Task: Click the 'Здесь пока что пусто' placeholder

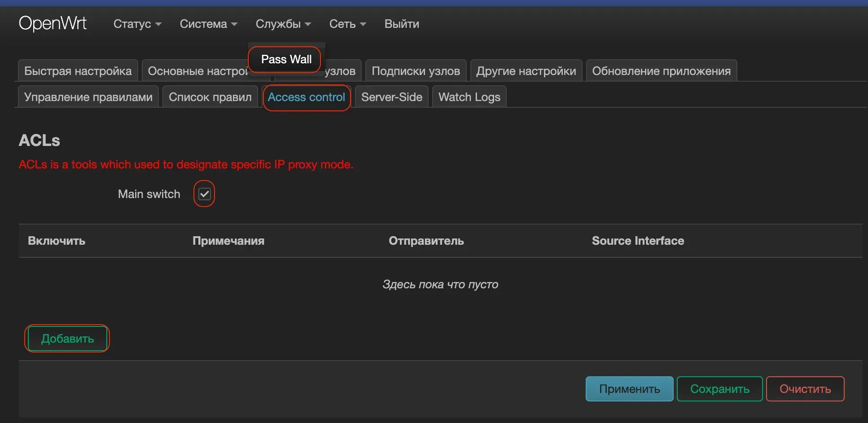Action: pos(440,284)
